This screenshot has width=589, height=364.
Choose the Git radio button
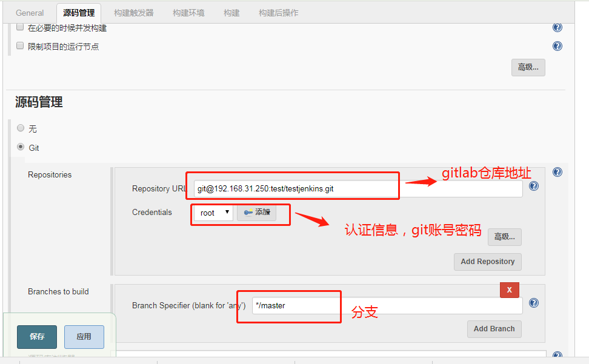point(21,147)
